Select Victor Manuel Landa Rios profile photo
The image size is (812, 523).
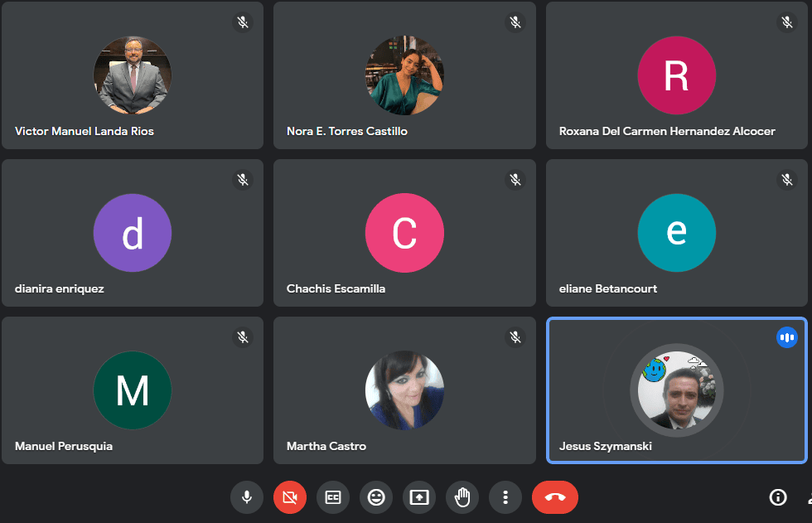(133, 75)
